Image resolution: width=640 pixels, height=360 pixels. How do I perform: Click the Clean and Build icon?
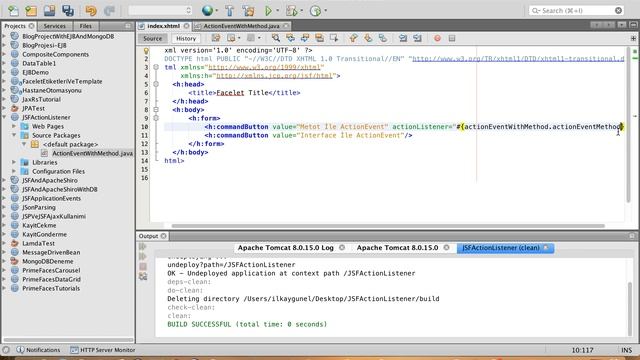tap(248, 11)
